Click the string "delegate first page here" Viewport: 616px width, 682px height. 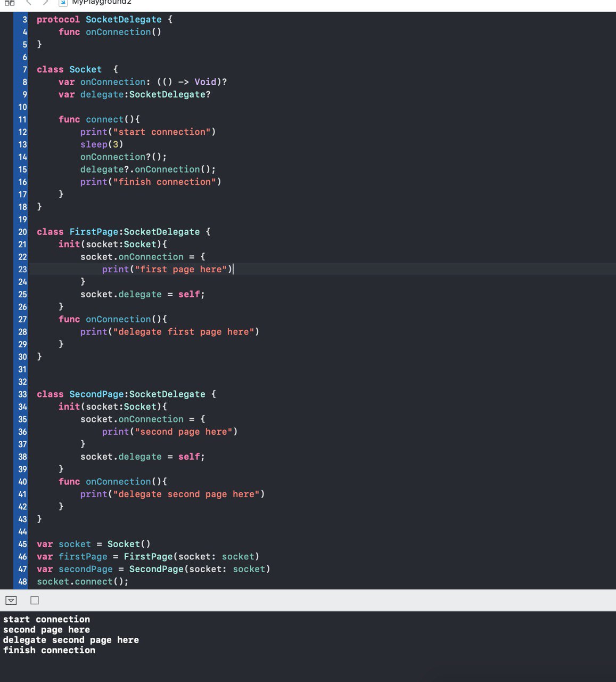coord(184,332)
